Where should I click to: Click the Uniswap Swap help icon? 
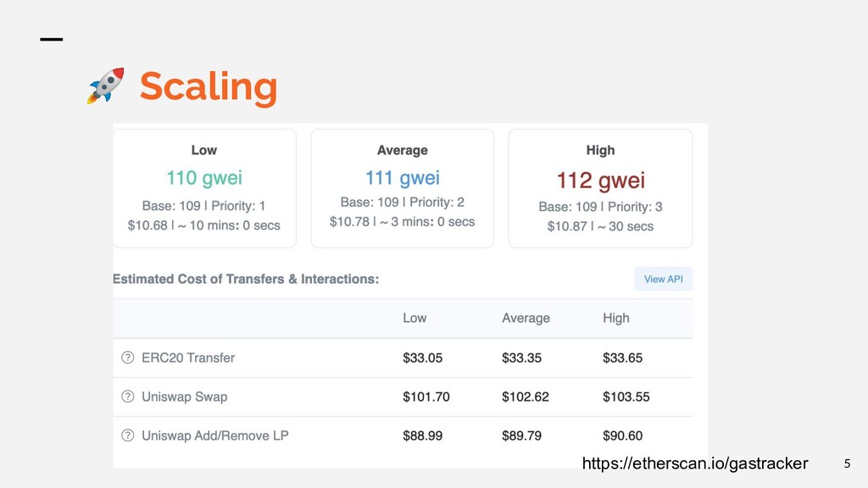128,396
